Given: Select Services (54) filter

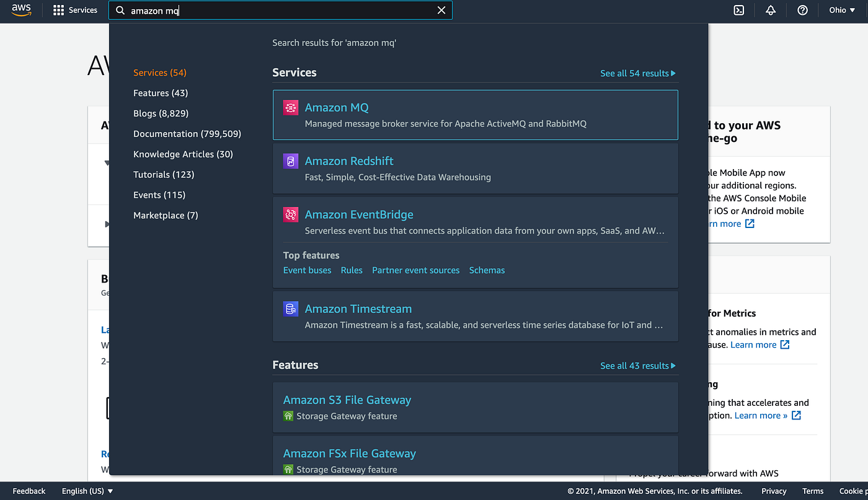Looking at the screenshot, I should pos(160,72).
